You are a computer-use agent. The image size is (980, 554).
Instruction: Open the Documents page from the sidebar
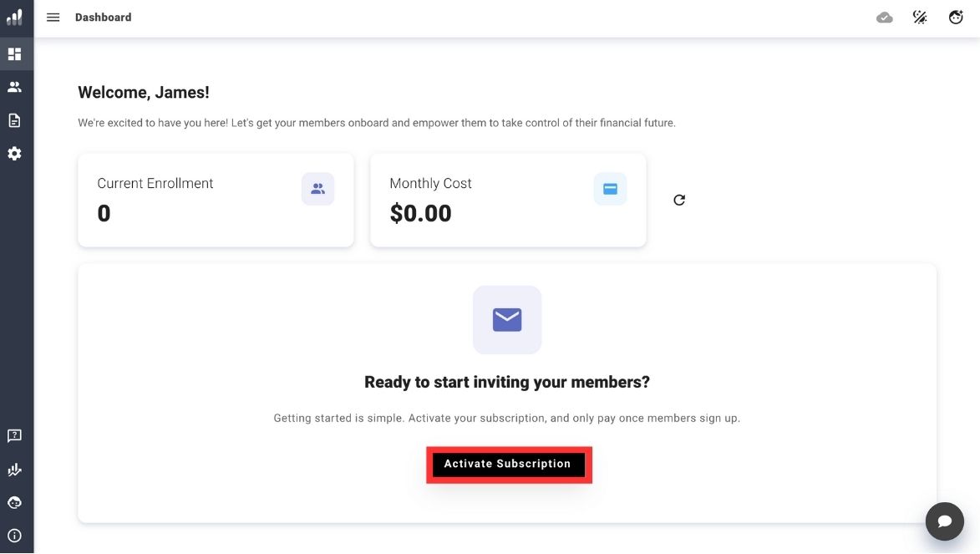coord(14,119)
